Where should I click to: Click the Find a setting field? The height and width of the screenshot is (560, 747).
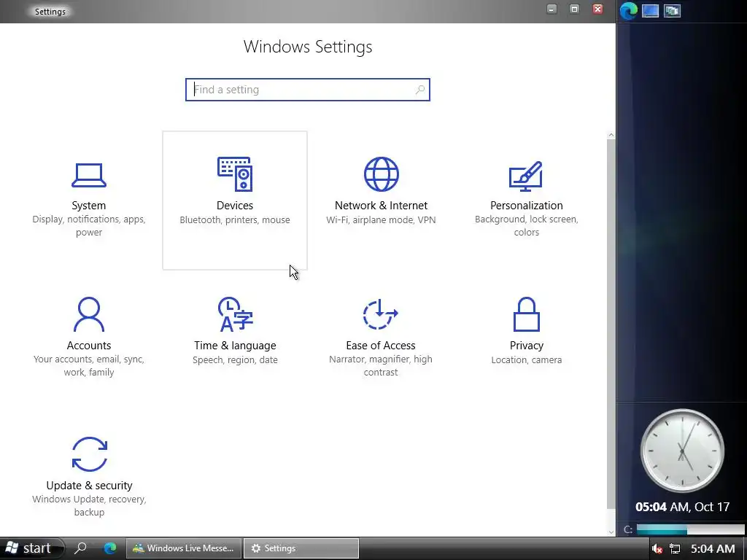coord(308,90)
